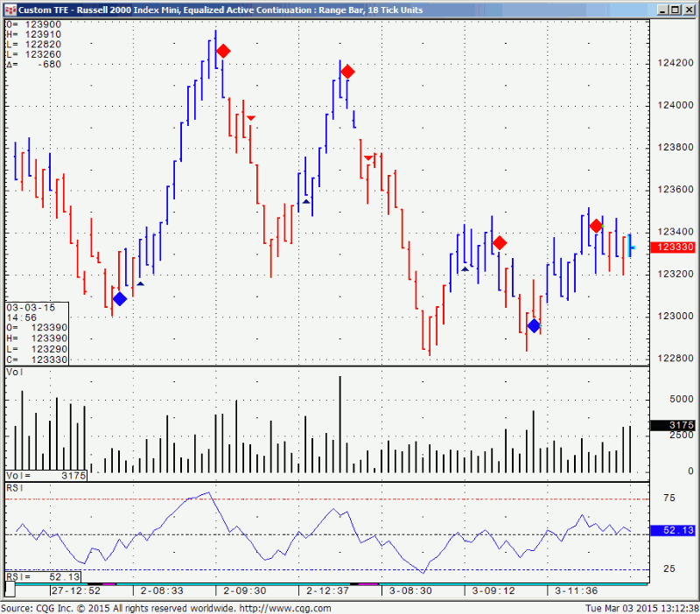Click the tallest volume bar
This screenshot has width=700, height=614.
pos(340,424)
